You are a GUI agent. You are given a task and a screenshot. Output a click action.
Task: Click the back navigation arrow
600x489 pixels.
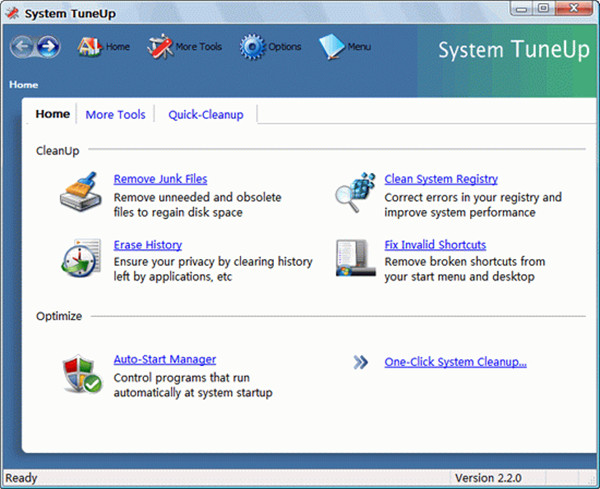coord(22,47)
